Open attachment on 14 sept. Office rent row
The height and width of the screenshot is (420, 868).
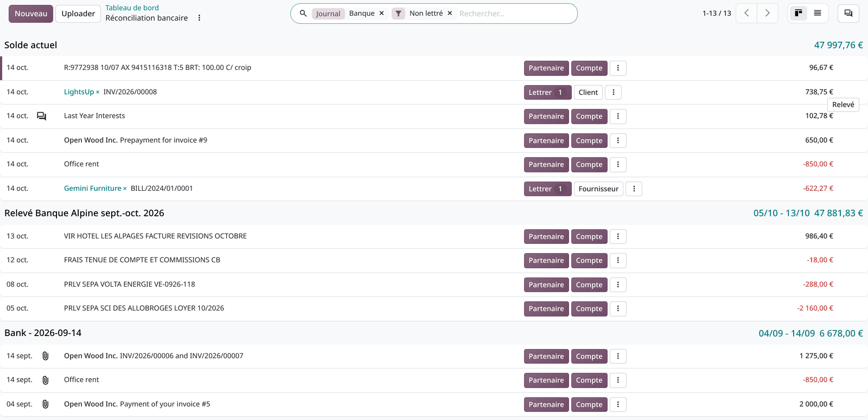pos(46,380)
